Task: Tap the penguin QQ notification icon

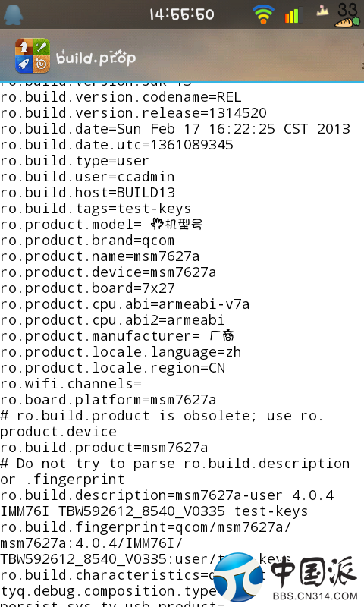Action: coord(13,14)
